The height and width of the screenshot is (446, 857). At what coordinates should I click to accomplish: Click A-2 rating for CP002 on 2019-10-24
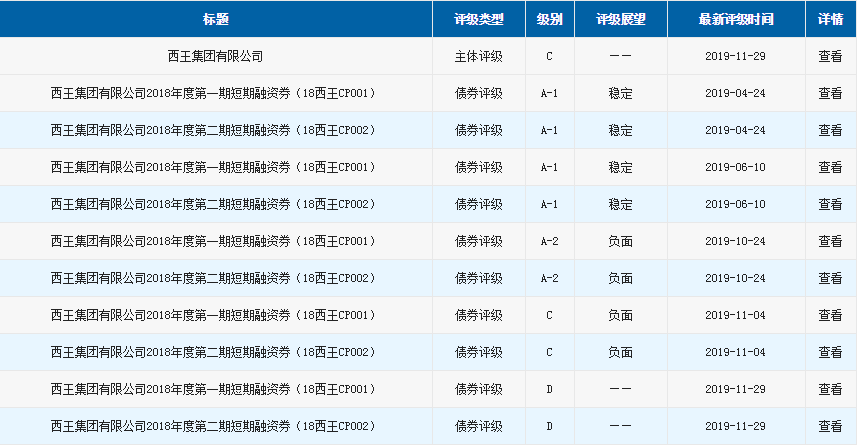pyautogui.click(x=549, y=278)
